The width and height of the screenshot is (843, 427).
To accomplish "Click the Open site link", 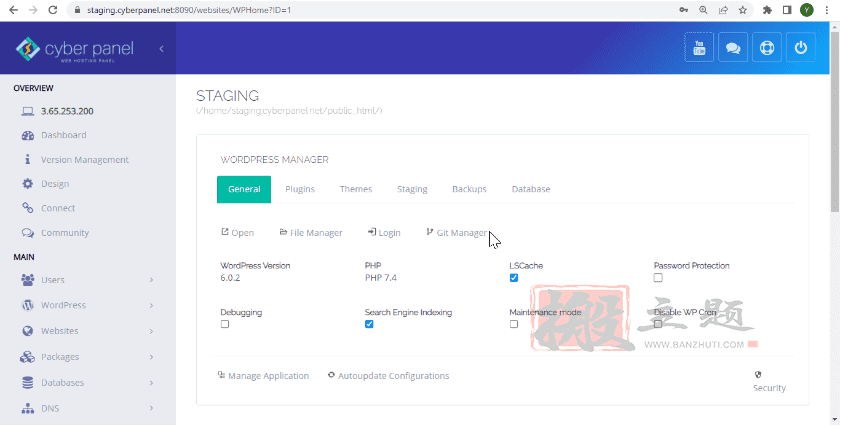I will pos(238,232).
